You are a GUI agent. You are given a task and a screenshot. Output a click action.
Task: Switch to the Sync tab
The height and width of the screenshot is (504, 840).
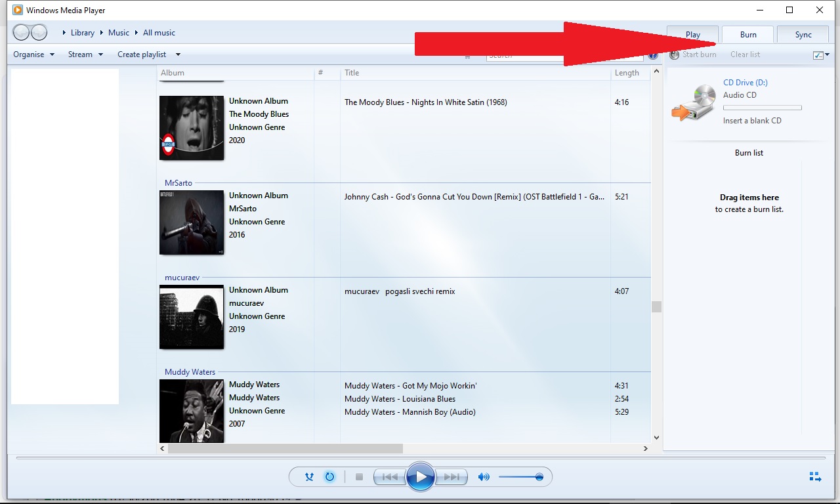click(x=803, y=35)
